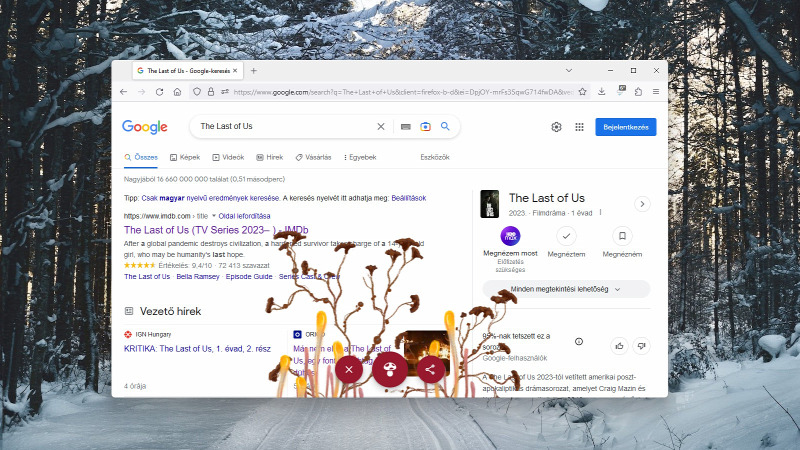Click the news article thumbnail image
The image size is (800, 450).
pyautogui.click(x=427, y=352)
